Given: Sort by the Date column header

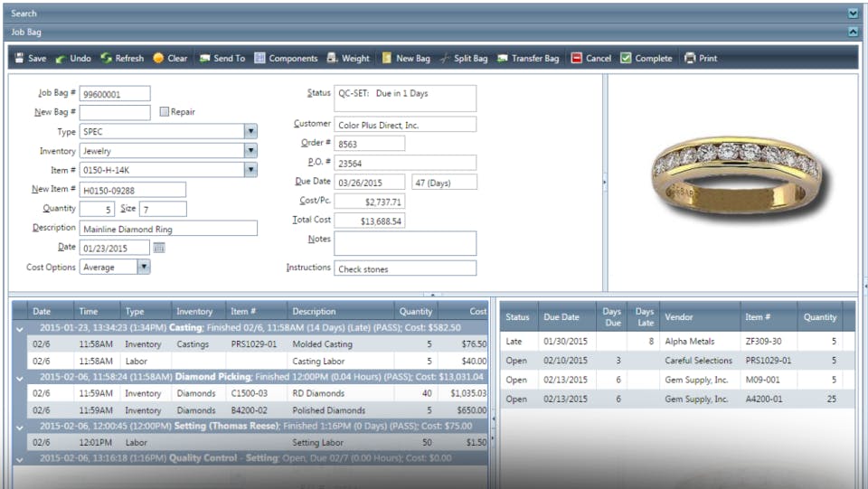Looking at the screenshot, I should point(51,311).
